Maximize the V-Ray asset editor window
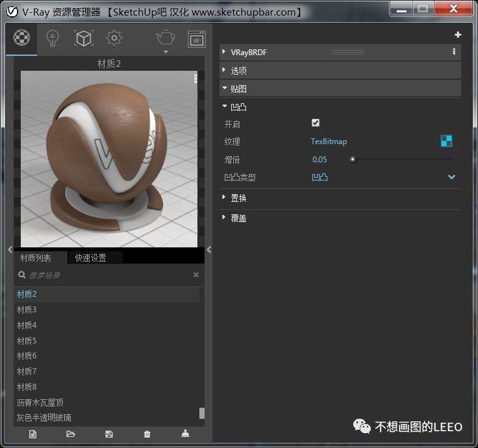The height and width of the screenshot is (448, 478). [423, 8]
